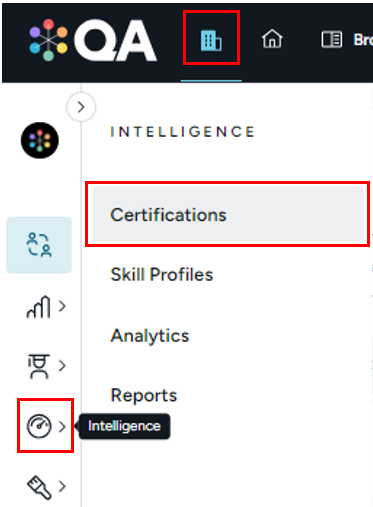Open the paintbrush customization icon
This screenshot has width=373, height=507.
(x=39, y=487)
